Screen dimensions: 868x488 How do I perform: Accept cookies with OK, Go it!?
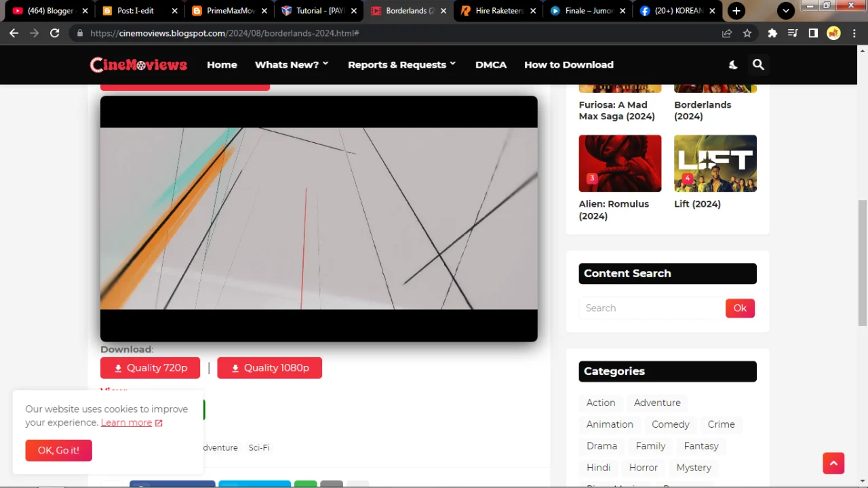(58, 450)
